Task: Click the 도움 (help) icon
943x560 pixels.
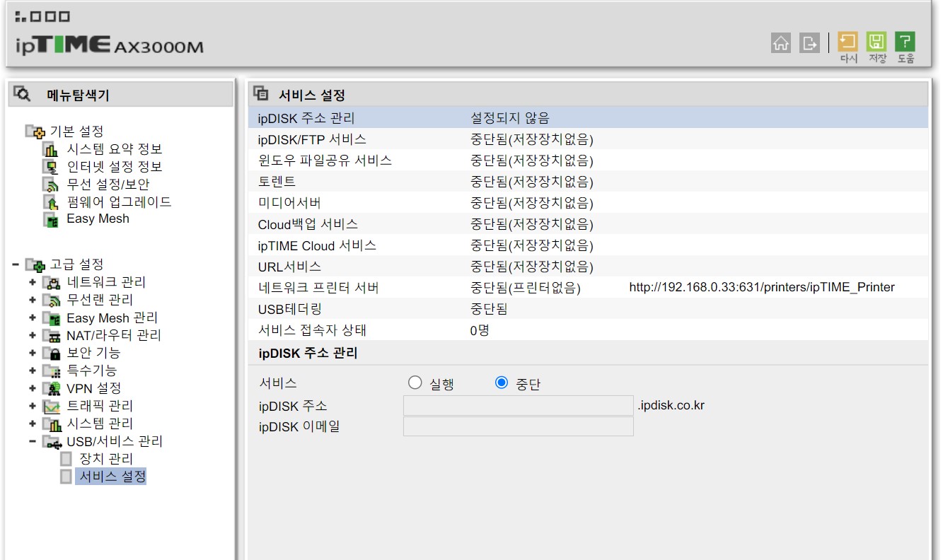Action: pos(905,41)
